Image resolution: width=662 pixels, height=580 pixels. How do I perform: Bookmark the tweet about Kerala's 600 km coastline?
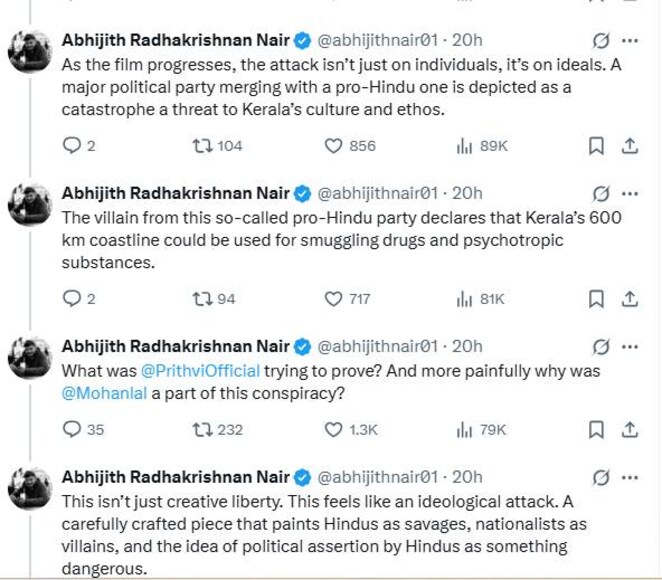point(596,299)
